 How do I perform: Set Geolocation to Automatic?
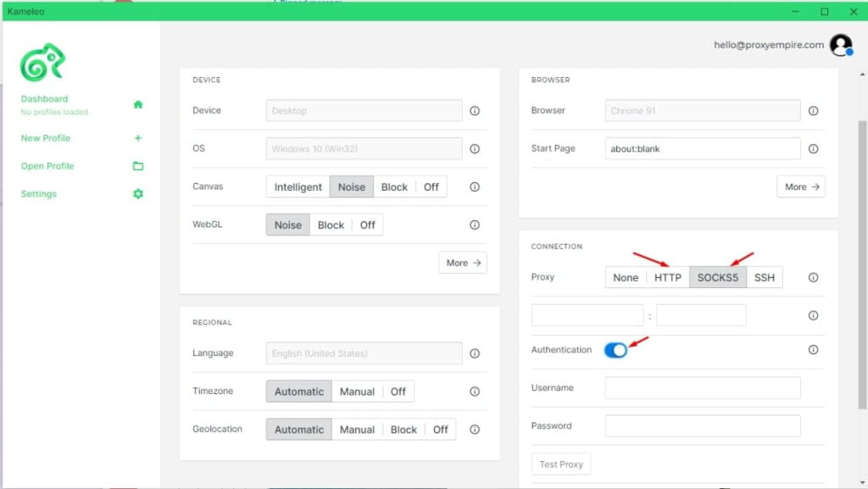(x=299, y=430)
